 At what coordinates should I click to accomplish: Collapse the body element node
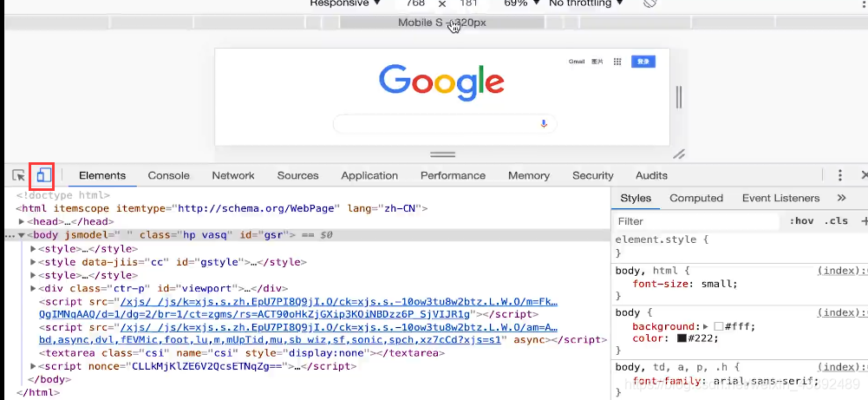[x=22, y=235]
